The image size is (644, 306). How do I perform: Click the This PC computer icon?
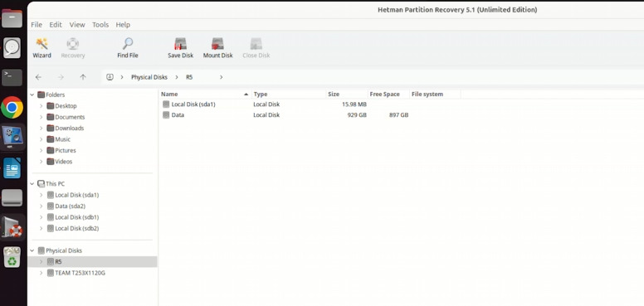click(x=41, y=184)
